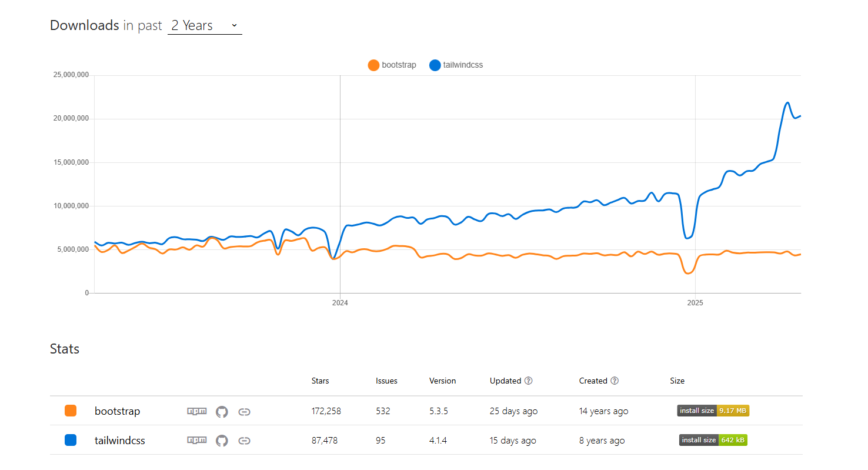The width and height of the screenshot is (868, 470).
Task: Click the Size column header
Action: tap(677, 381)
